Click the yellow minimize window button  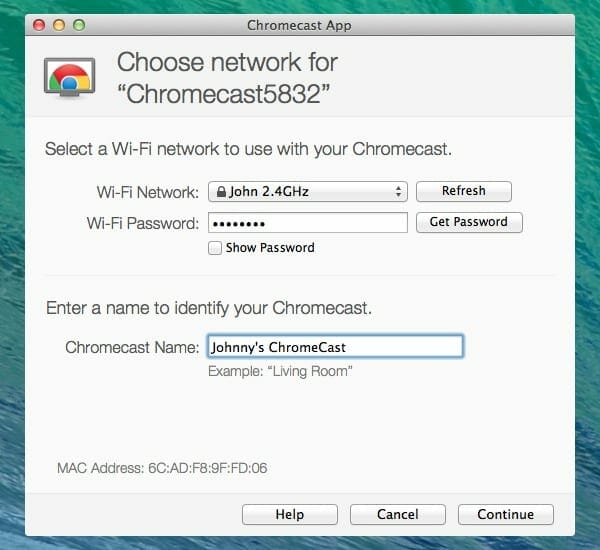pyautogui.click(x=59, y=25)
